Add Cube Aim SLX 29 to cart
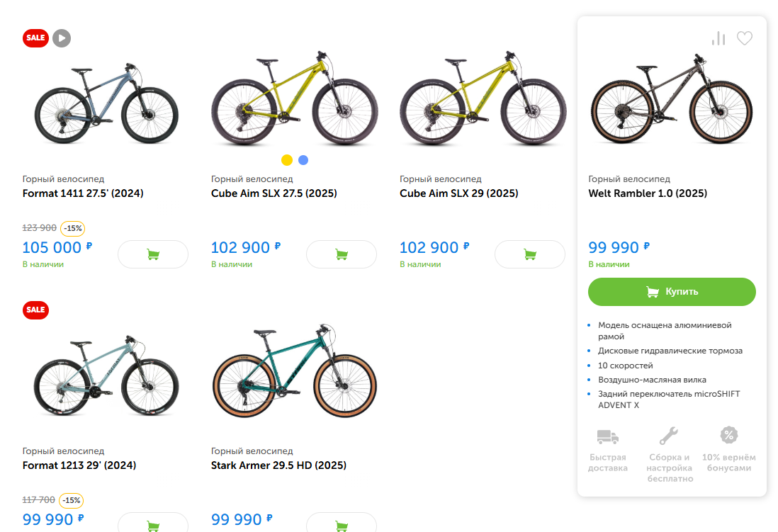 [530, 254]
